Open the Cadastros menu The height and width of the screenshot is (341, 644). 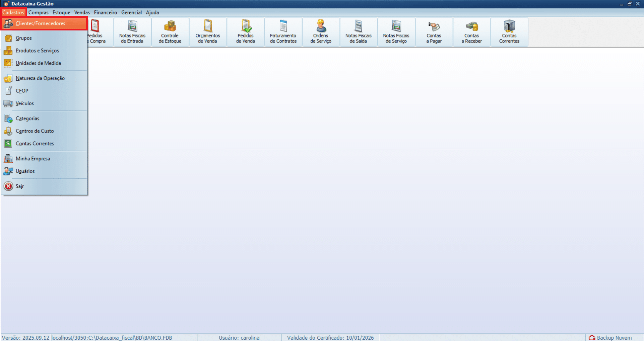(13, 12)
